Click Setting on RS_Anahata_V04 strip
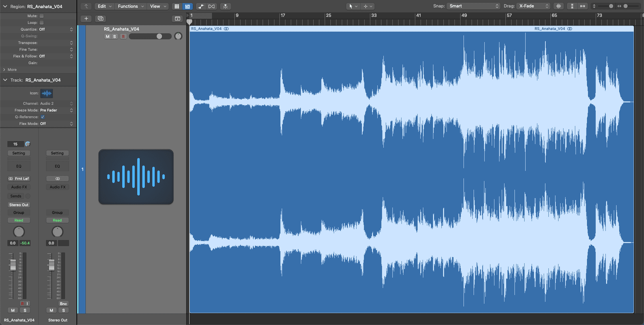This screenshot has height=325, width=644. click(19, 153)
